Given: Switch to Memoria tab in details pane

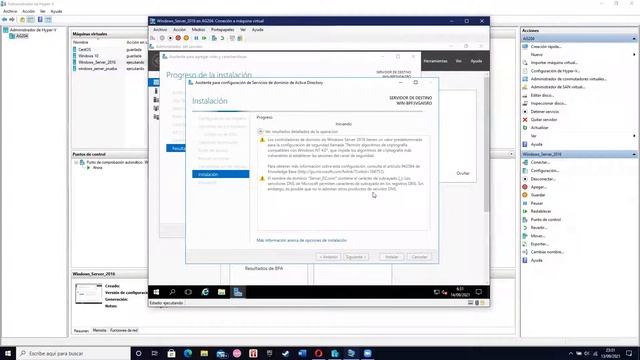Looking at the screenshot, I should tap(100, 330).
